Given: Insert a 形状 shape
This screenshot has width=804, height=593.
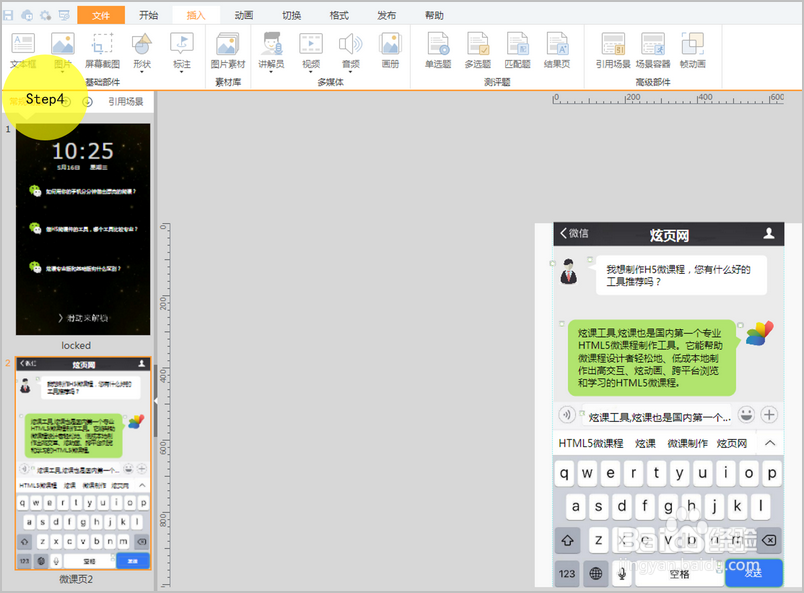Looking at the screenshot, I should [142, 50].
